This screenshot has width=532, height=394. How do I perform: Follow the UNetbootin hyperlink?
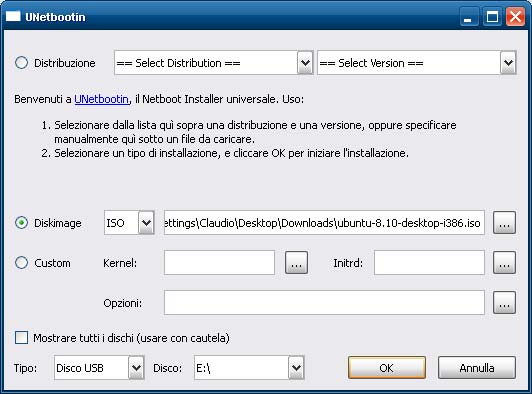click(x=101, y=99)
